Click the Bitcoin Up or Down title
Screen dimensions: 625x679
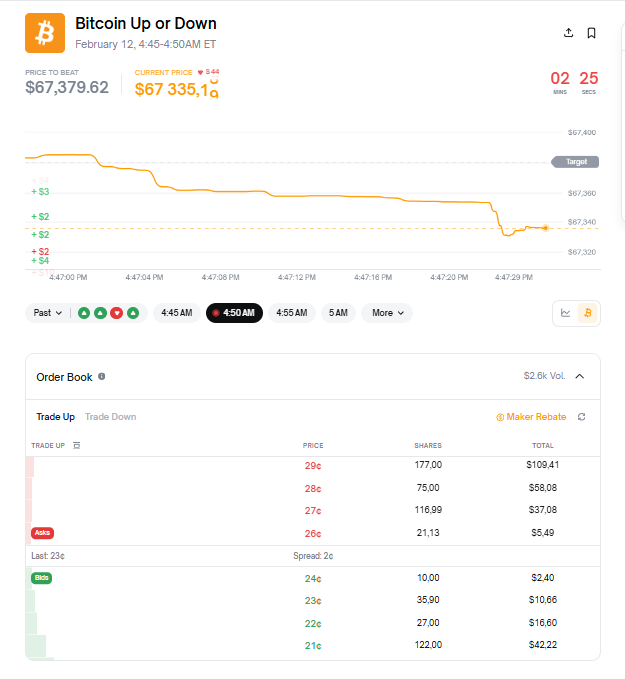146,23
